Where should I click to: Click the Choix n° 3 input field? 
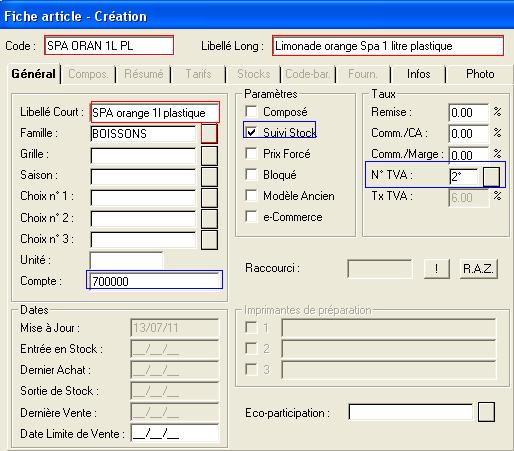pos(143,240)
